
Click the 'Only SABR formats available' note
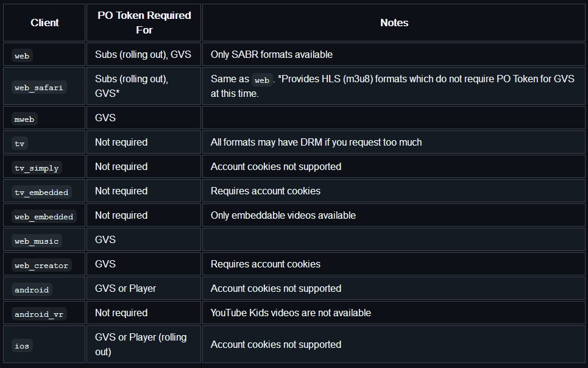click(x=272, y=54)
